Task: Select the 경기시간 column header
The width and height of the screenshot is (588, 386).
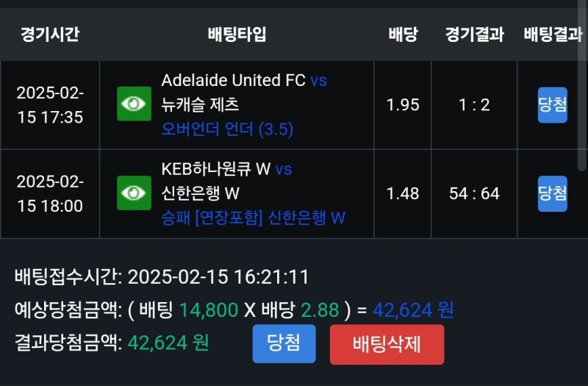Action: click(49, 34)
